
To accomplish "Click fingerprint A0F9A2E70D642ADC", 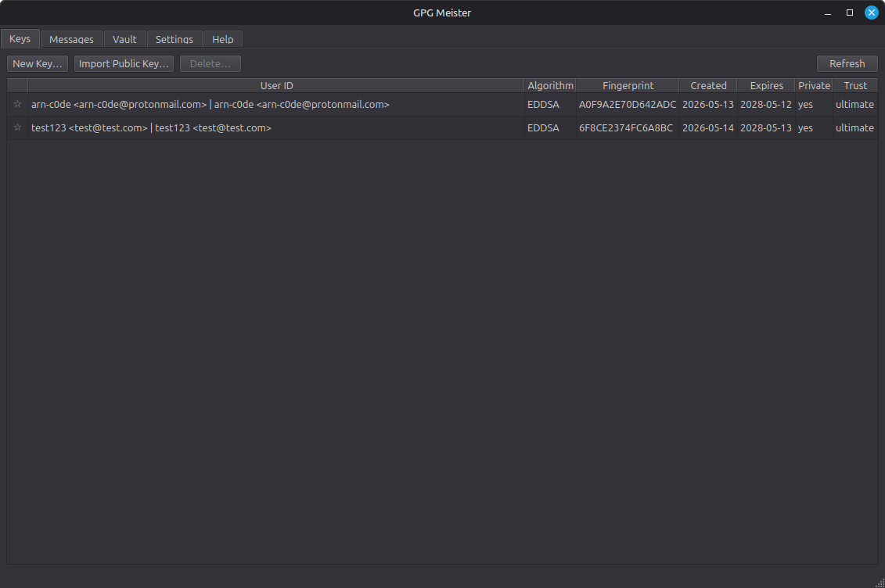I will point(628,104).
